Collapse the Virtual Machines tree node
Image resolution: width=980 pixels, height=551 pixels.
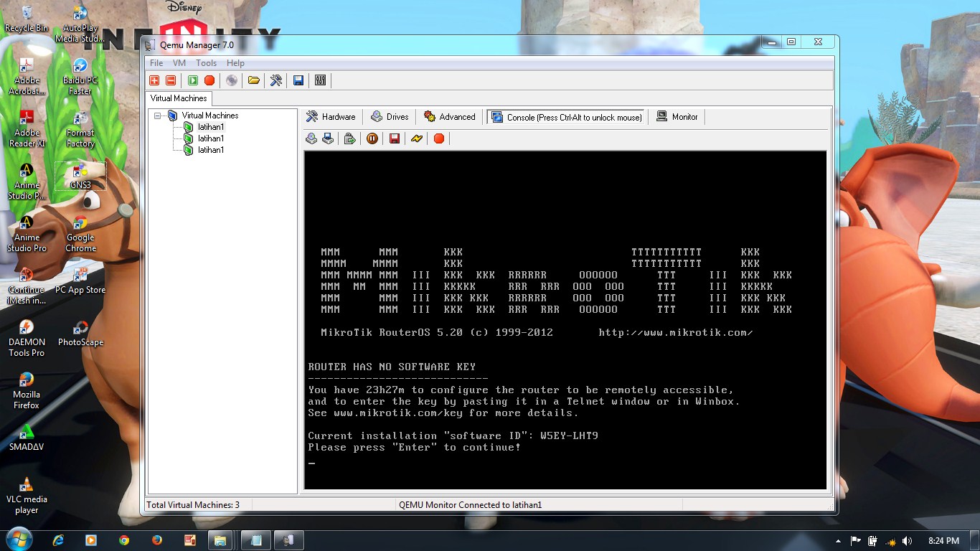click(157, 116)
